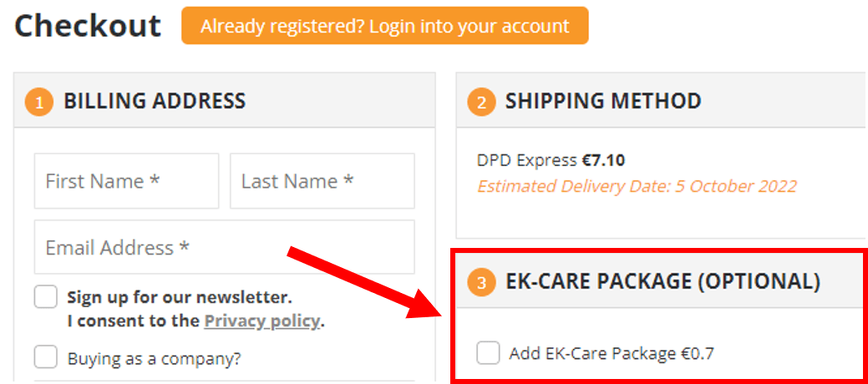Image resolution: width=868 pixels, height=384 pixels.
Task: Click the Checkout page heading
Action: 88,25
